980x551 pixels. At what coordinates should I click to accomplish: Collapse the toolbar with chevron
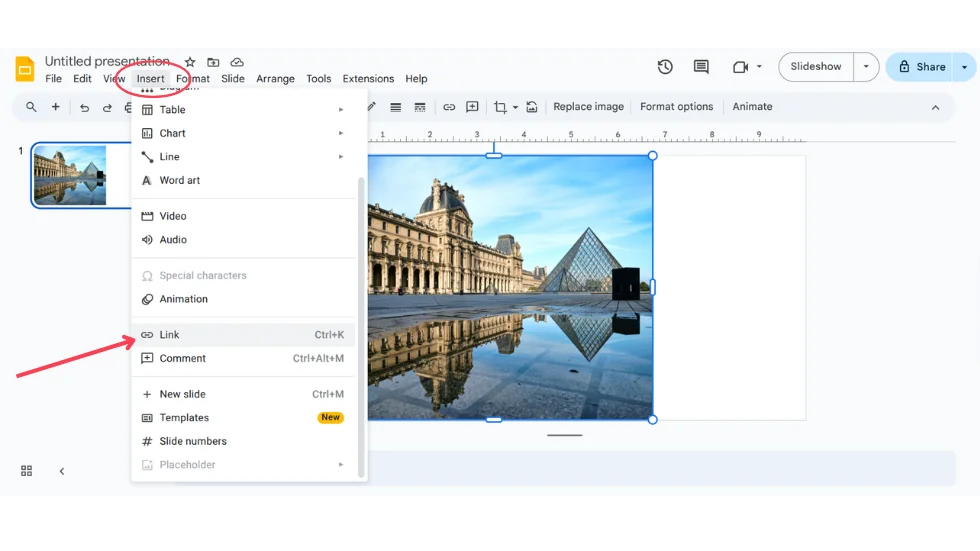coord(935,107)
